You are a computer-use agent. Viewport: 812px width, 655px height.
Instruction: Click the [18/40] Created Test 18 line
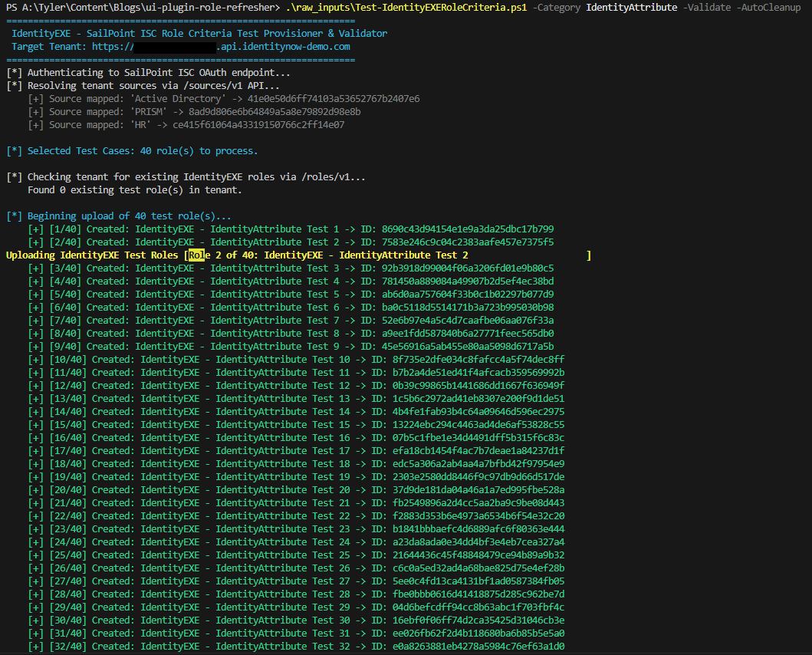point(296,464)
